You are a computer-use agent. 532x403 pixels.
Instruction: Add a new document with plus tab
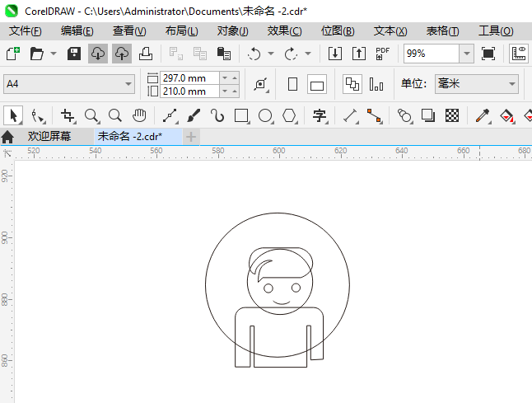click(191, 137)
